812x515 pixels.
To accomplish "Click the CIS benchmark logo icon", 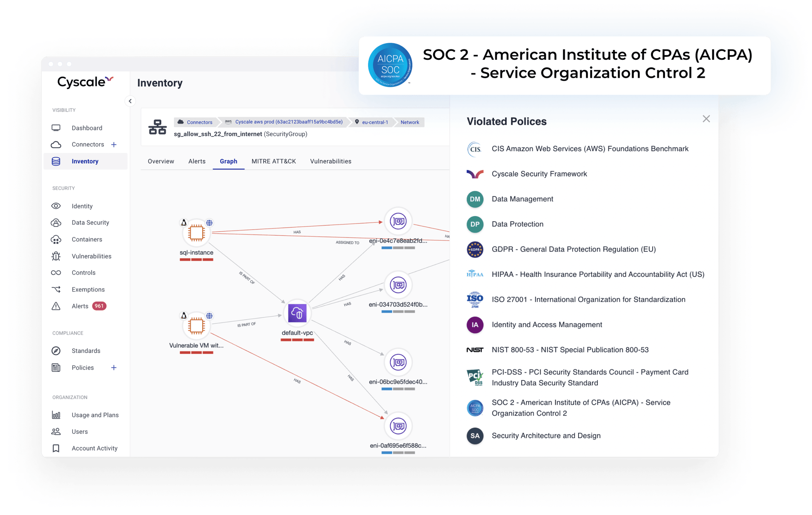I will tap(475, 149).
